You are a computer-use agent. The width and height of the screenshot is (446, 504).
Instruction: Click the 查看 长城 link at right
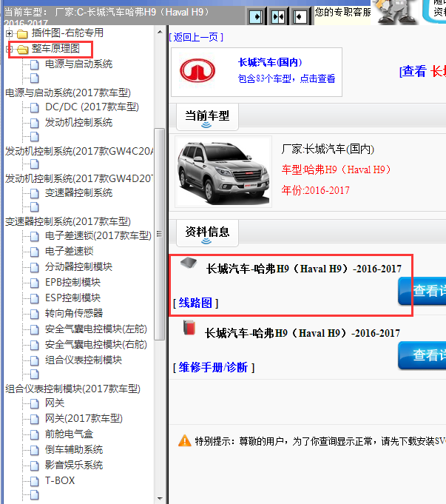click(x=422, y=71)
